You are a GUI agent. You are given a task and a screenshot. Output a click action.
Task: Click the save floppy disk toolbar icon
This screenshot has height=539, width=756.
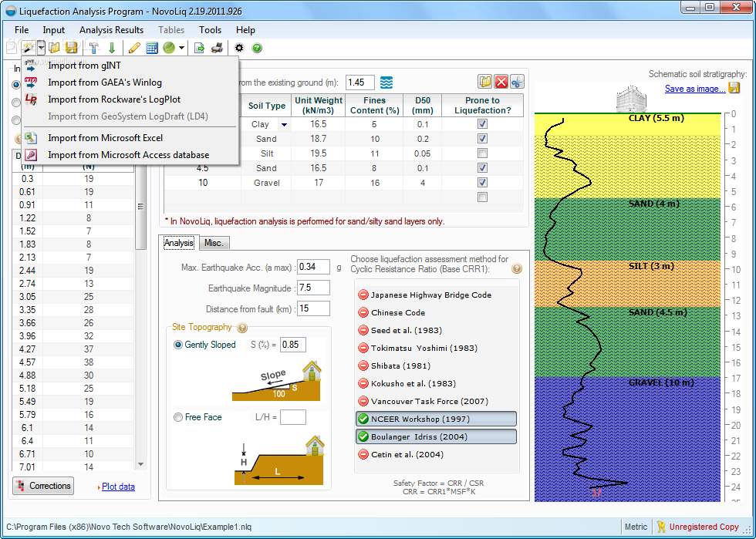click(x=71, y=48)
